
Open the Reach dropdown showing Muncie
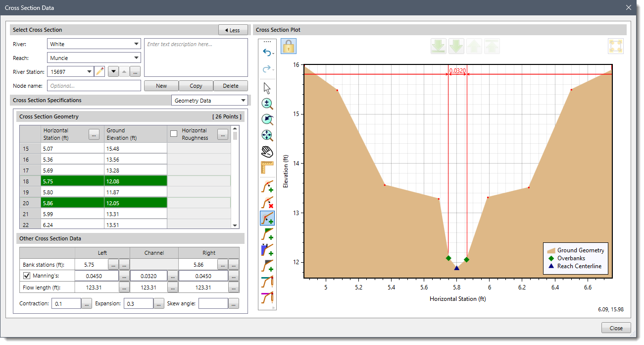tap(94, 58)
